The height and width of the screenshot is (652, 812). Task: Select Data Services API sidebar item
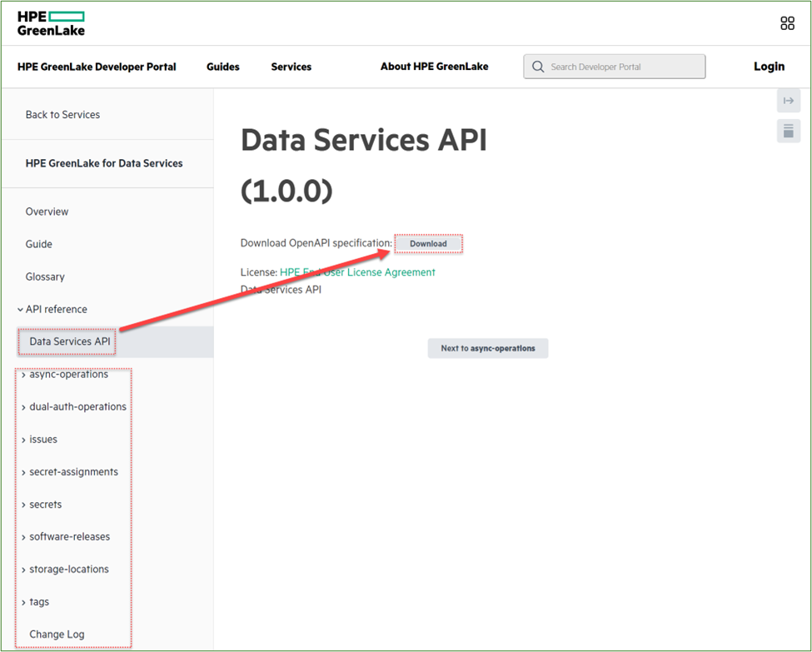[x=69, y=341]
